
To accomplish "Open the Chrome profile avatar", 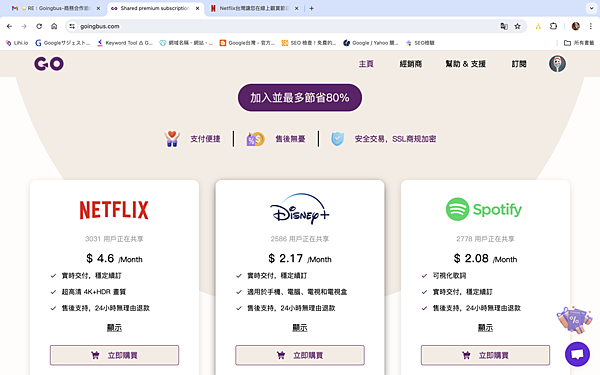I will pos(576,26).
